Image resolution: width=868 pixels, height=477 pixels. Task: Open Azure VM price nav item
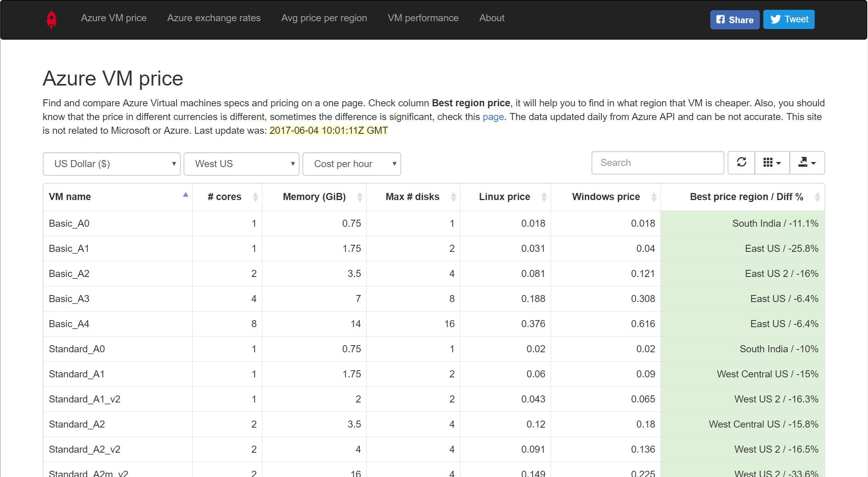[114, 18]
